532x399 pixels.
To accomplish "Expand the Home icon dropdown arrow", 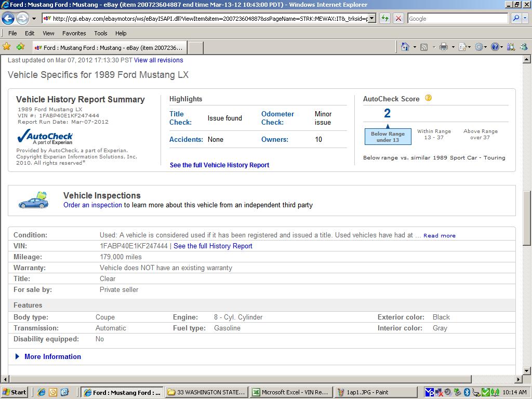I will click(x=415, y=47).
